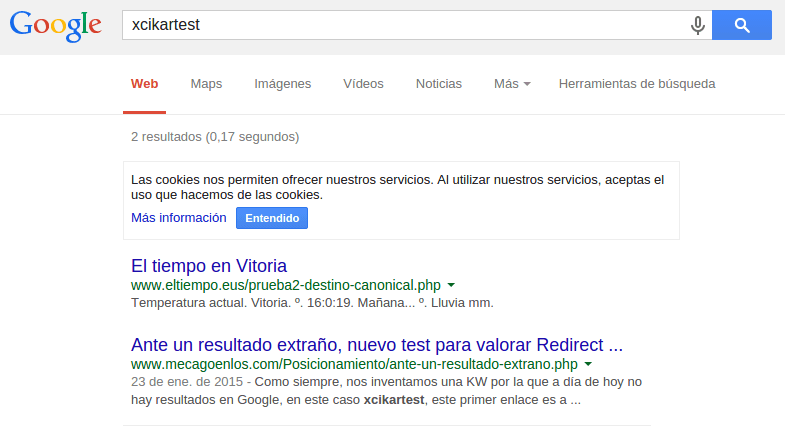Open Herramientas de búsqueda
Viewport: 785px width, 444px height.
click(637, 84)
